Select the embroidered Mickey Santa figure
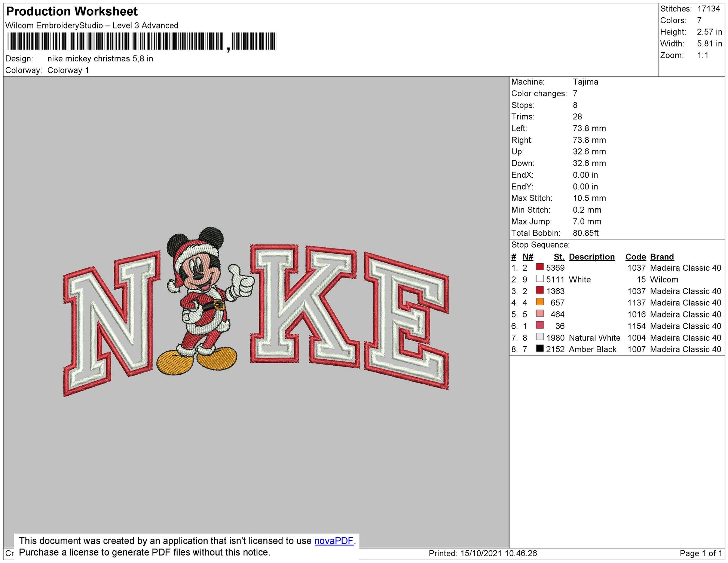Viewport: 728px width, 563px height. pyautogui.click(x=205, y=301)
